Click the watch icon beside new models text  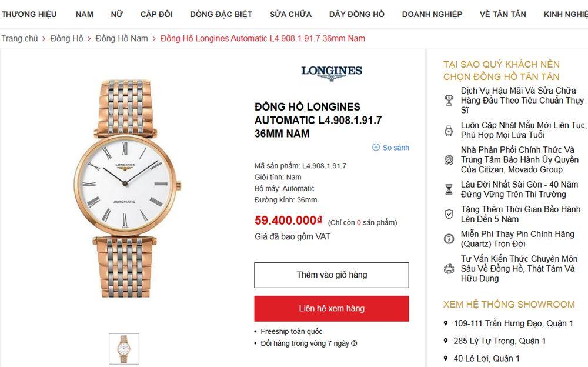(x=449, y=131)
